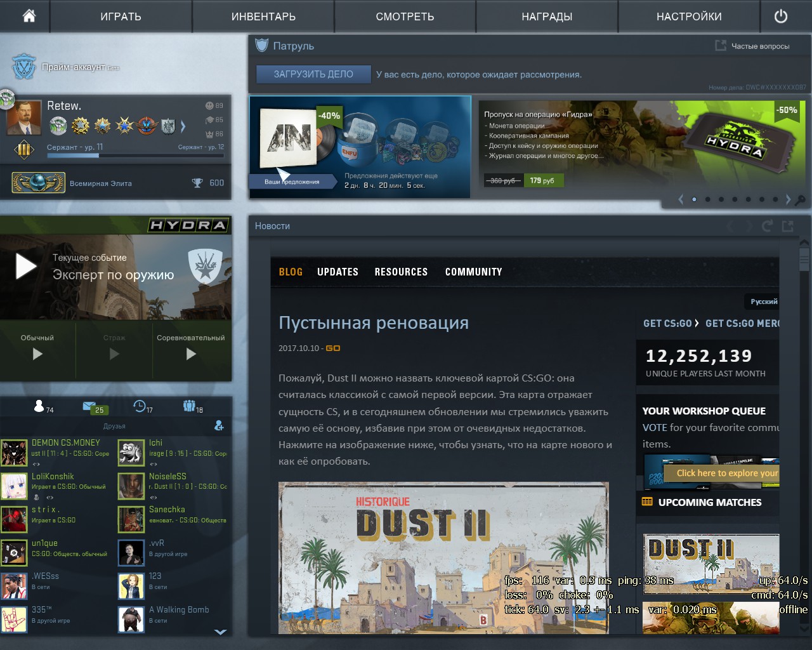Open the Global Elite rank badge
Screen dimensions: 812x650
click(38, 183)
